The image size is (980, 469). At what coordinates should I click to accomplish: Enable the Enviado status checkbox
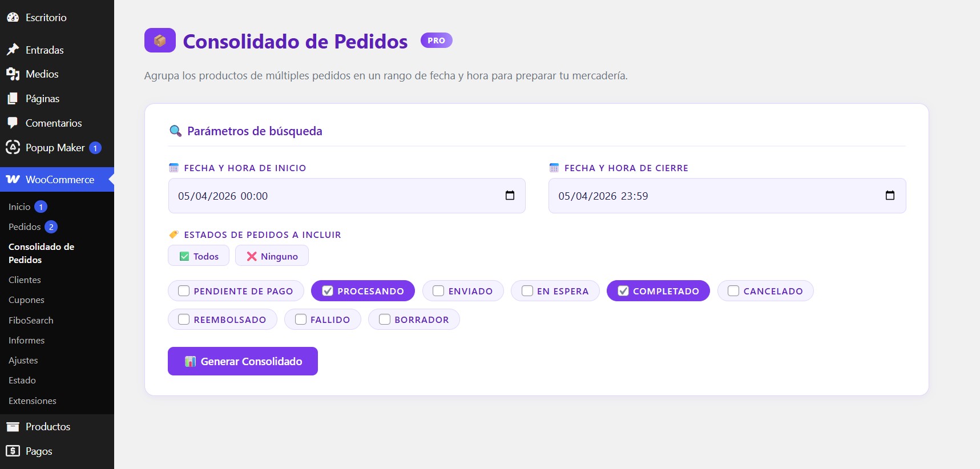point(438,291)
